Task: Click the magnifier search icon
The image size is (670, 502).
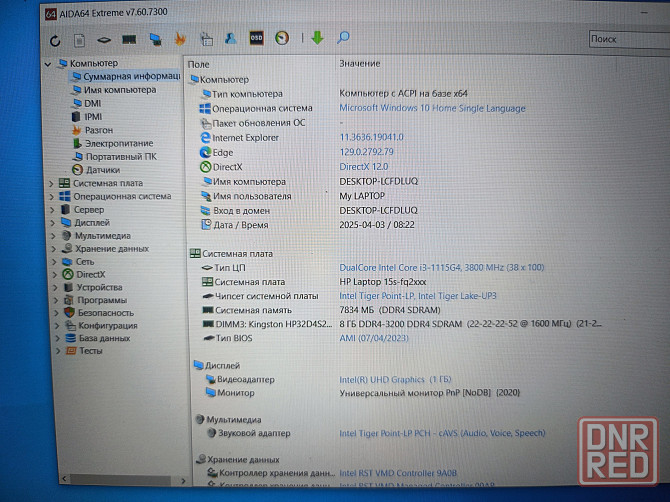Action: tap(343, 38)
